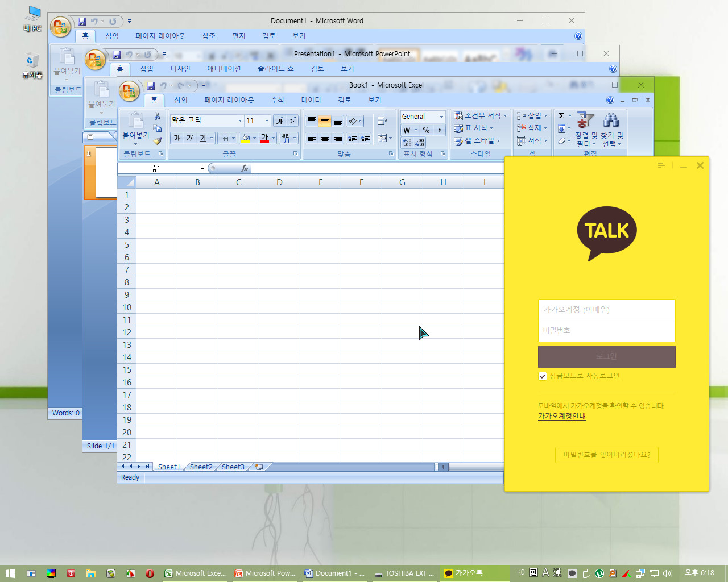Select column D header in Excel
Image resolution: width=728 pixels, height=582 pixels.
click(280, 182)
